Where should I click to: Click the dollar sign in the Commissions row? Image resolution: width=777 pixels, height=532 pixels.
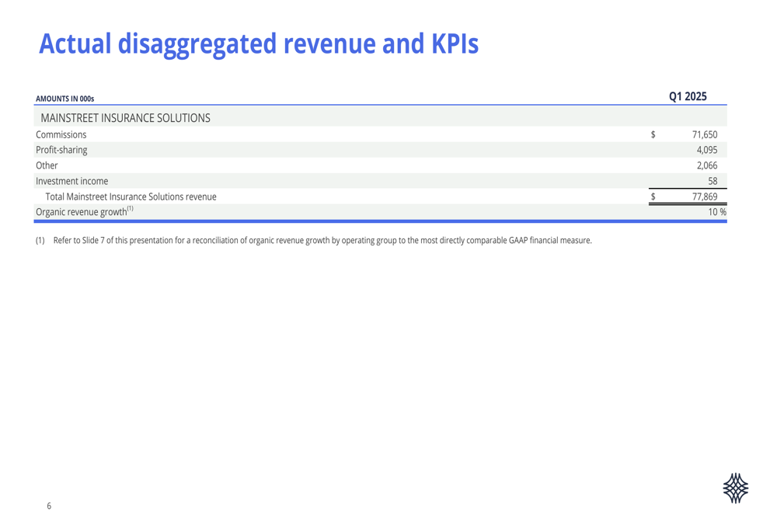[x=653, y=134]
